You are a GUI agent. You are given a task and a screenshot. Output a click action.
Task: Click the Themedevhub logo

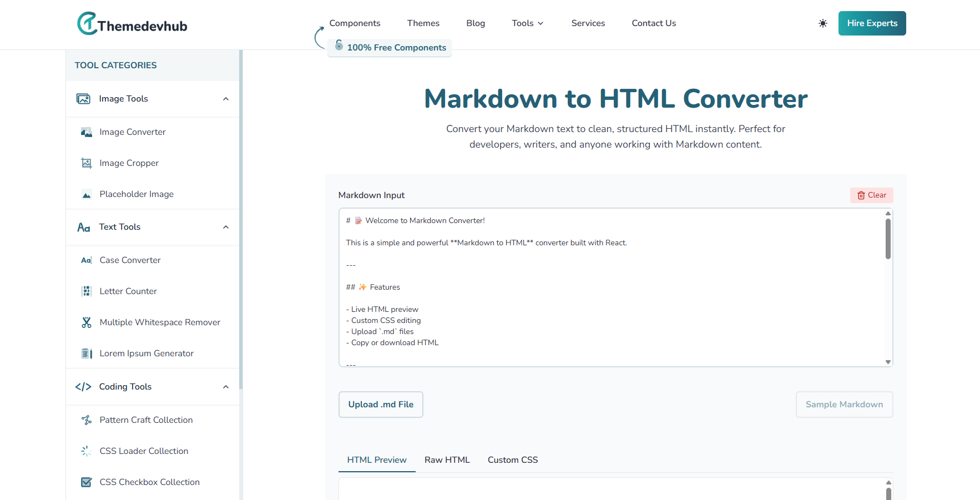[132, 23]
